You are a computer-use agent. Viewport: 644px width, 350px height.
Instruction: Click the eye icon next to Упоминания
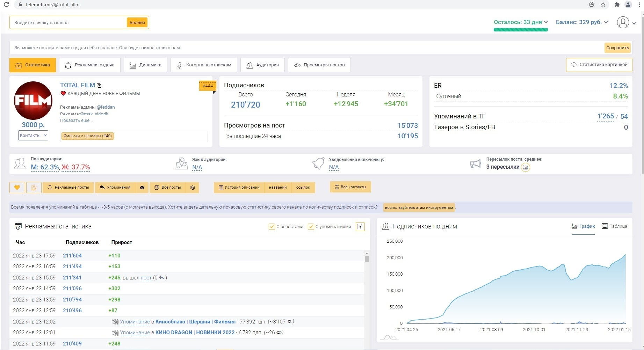coord(142,188)
